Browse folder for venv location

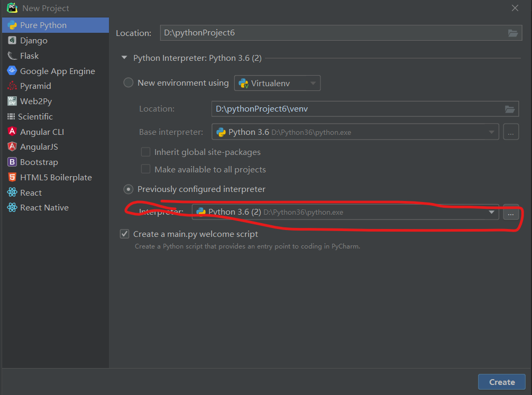tap(510, 109)
